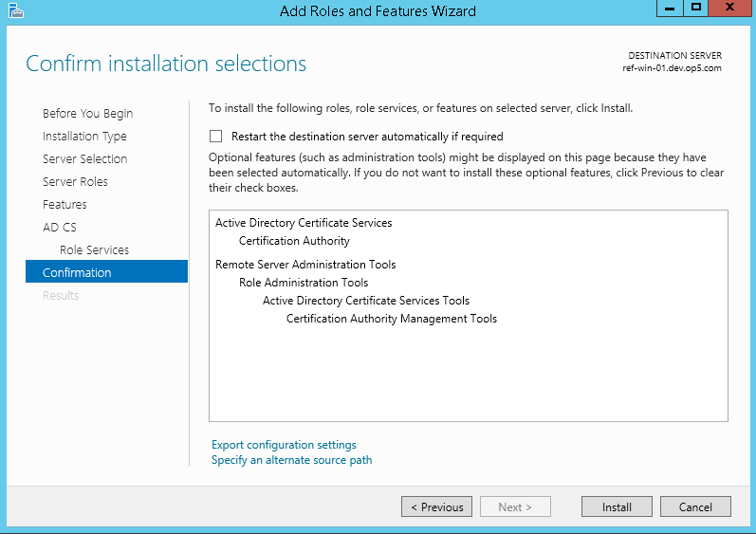The width and height of the screenshot is (756, 534).
Task: Open Role Services sub-step
Action: pyautogui.click(x=94, y=249)
